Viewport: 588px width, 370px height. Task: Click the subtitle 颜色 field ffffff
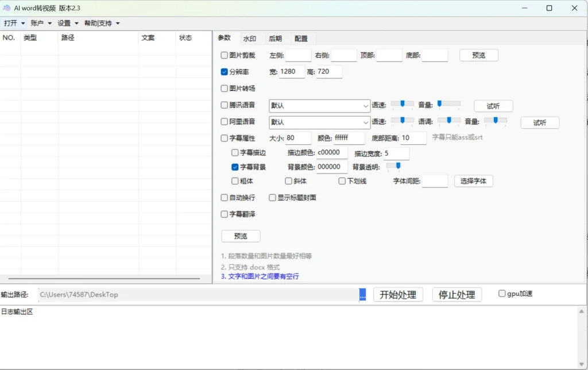[x=349, y=138]
